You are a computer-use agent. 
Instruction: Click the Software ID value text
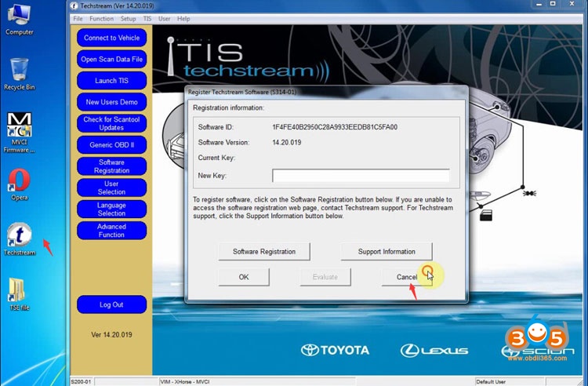(335, 127)
